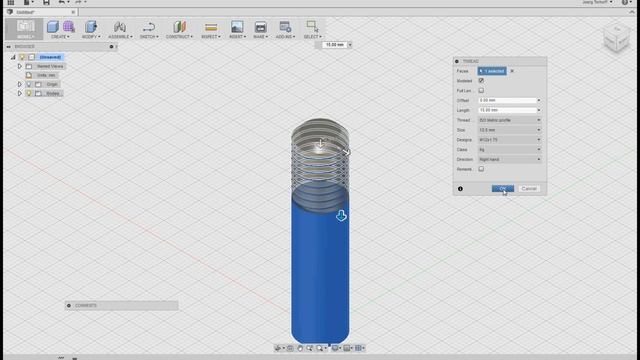
Task: Click the Add-Ins scripts icon
Action: click(285, 27)
